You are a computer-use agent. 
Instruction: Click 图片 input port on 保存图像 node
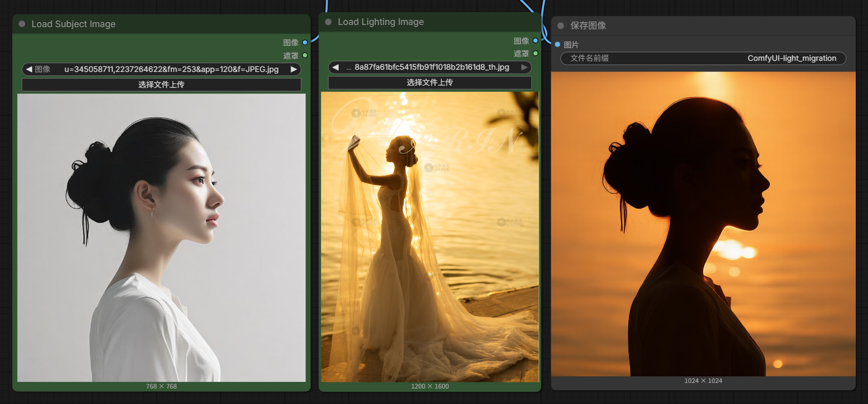[x=557, y=45]
